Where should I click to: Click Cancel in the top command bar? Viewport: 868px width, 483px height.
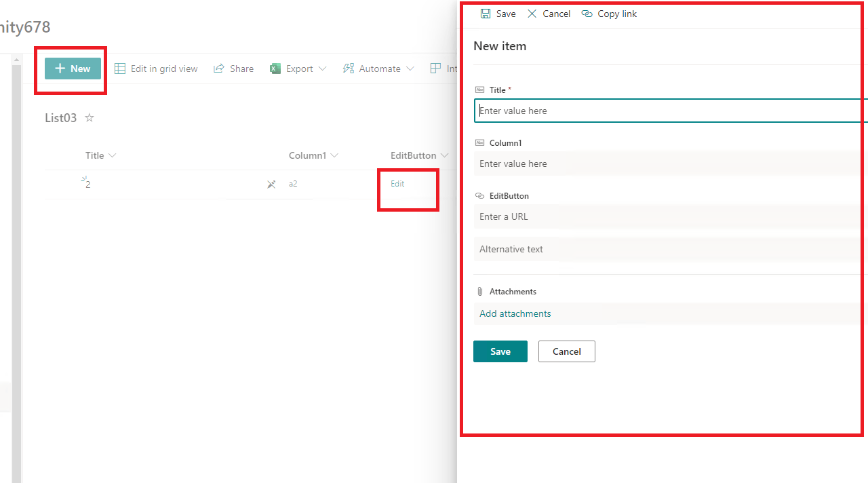pos(549,14)
